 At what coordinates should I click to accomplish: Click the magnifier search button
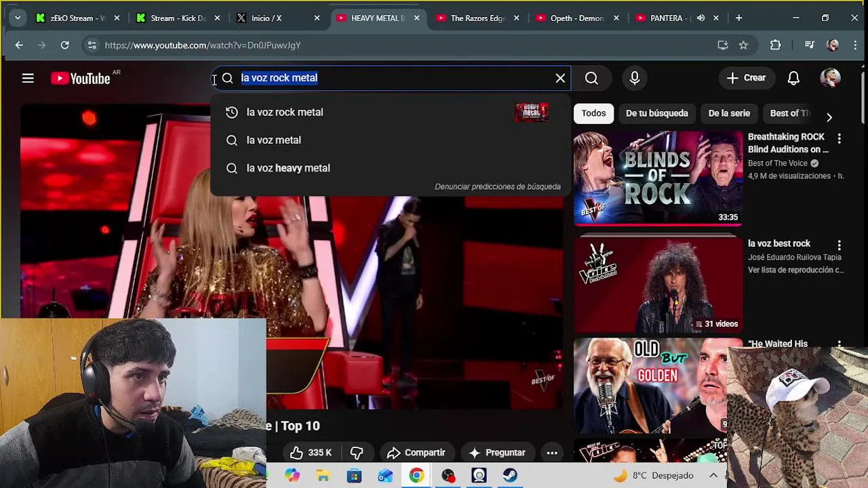point(591,78)
